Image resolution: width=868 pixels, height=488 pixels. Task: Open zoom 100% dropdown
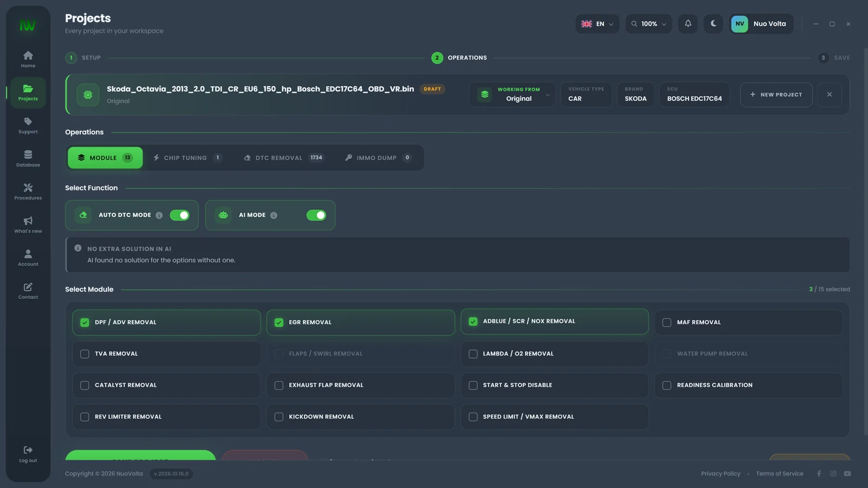tap(649, 24)
